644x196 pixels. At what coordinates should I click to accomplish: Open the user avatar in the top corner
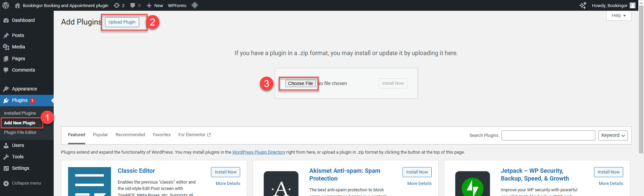(633, 5)
